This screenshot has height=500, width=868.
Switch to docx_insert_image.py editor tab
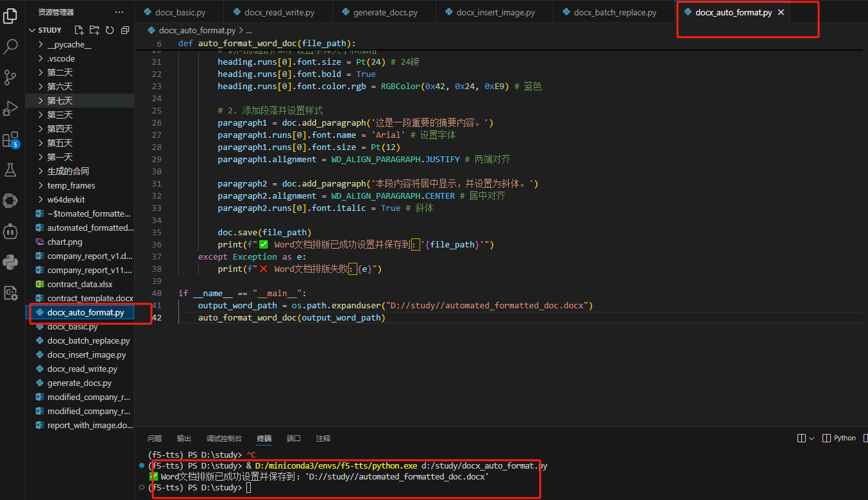tap(495, 12)
